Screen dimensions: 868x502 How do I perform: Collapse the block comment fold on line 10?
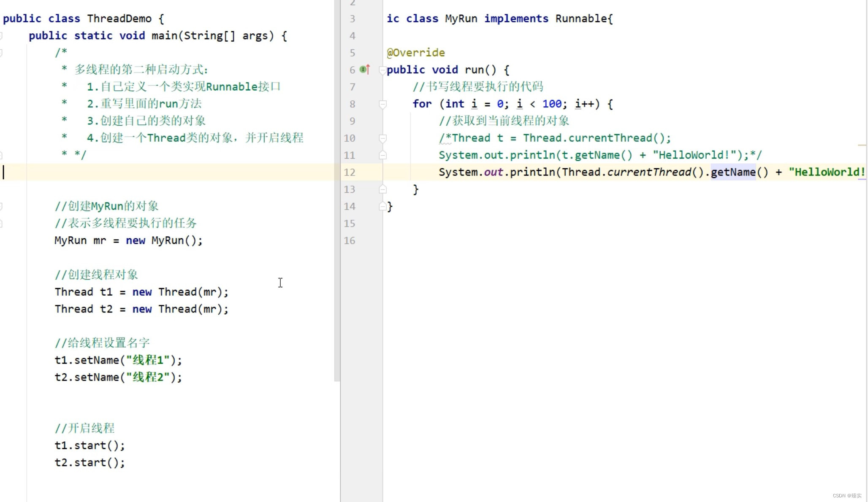382,138
